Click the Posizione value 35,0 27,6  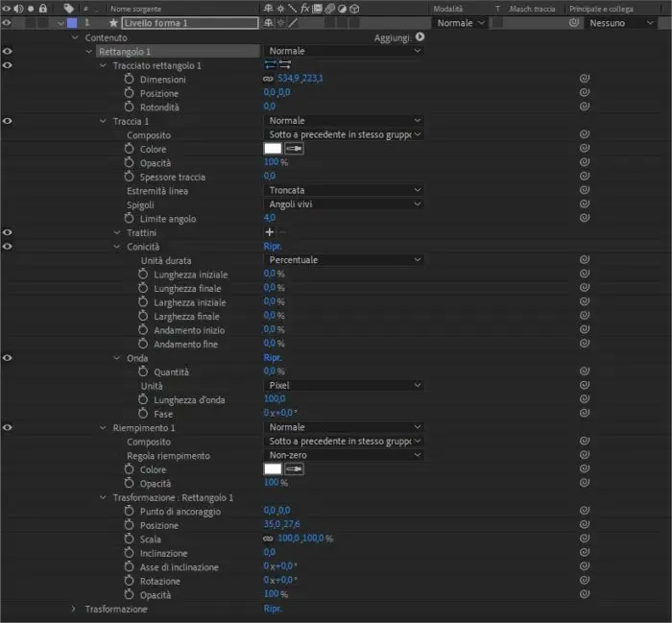pos(281,524)
